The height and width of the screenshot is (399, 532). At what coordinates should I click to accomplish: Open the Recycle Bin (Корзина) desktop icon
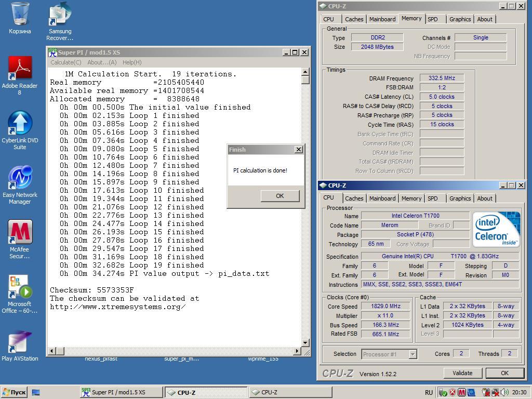click(20, 18)
